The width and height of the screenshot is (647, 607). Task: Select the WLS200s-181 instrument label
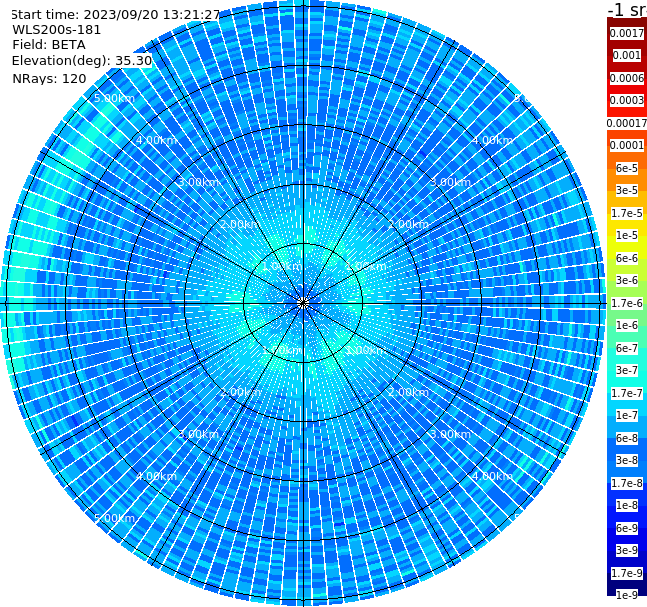57,30
